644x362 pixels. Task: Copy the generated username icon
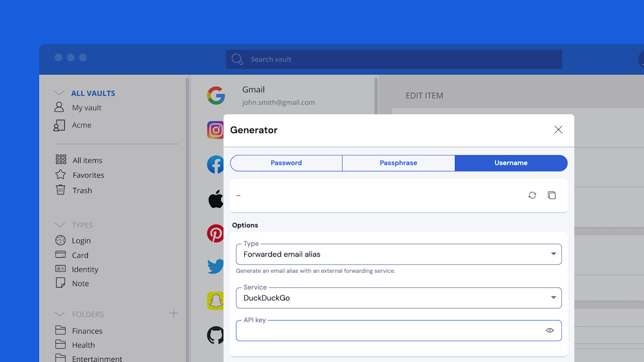[x=552, y=195]
